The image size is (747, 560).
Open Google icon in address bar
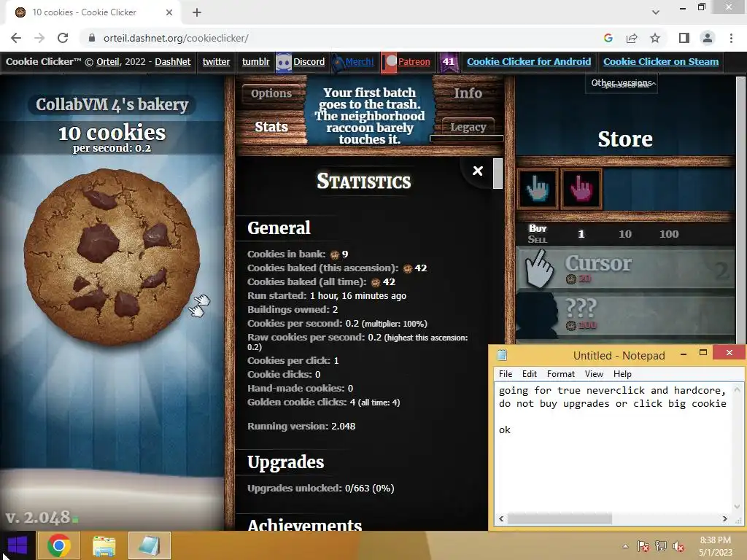point(608,38)
